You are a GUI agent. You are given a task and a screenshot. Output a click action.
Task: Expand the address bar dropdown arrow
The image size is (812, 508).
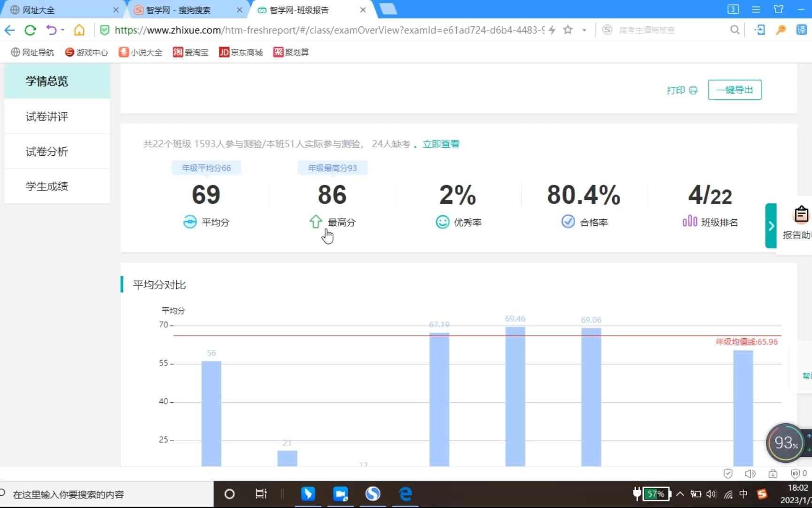click(584, 31)
